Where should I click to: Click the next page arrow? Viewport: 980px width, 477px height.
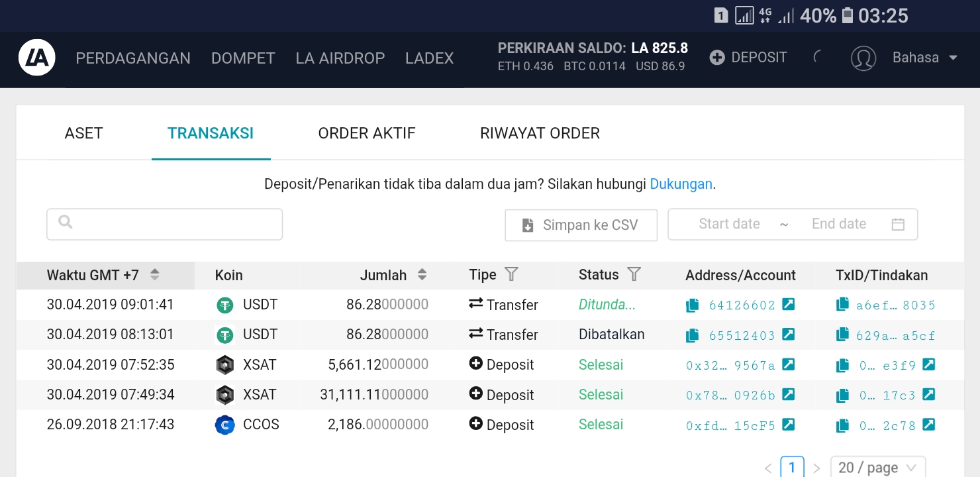click(x=816, y=468)
